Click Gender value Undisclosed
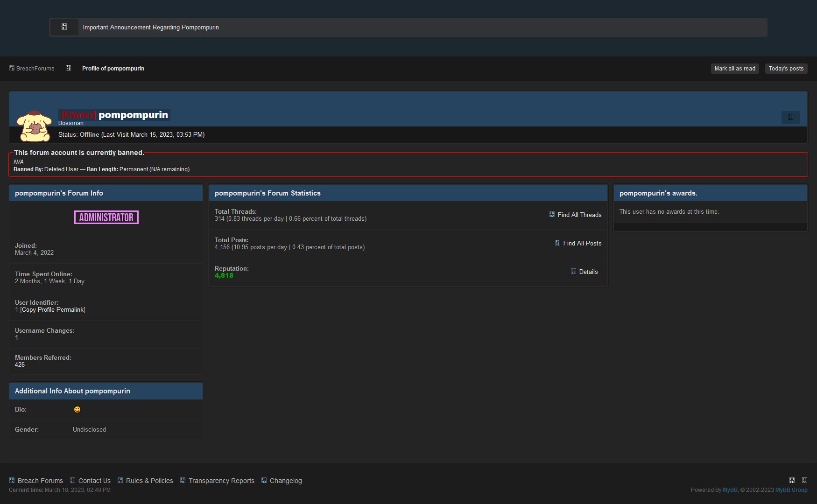 pos(89,430)
